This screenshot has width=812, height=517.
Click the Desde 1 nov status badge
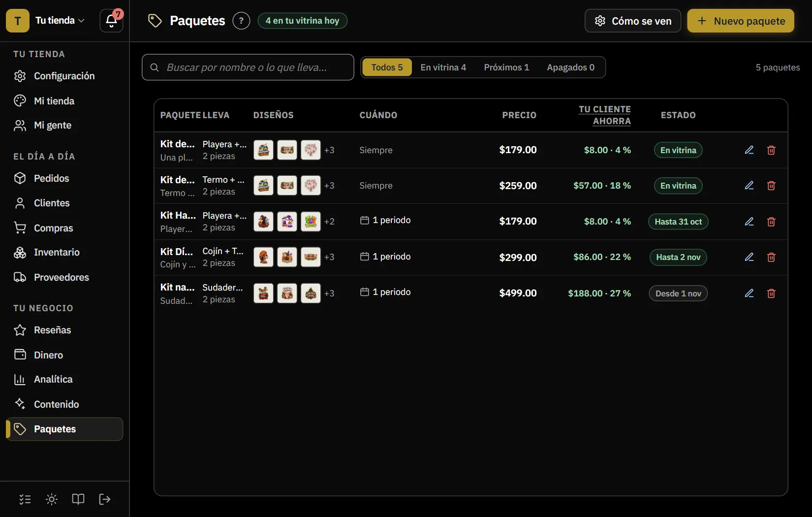click(x=678, y=293)
